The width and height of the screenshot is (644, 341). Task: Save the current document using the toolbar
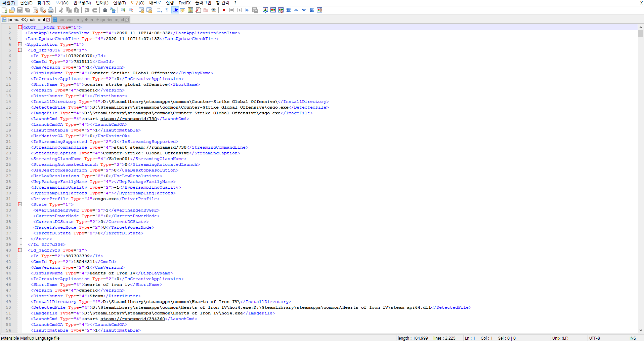[20, 10]
